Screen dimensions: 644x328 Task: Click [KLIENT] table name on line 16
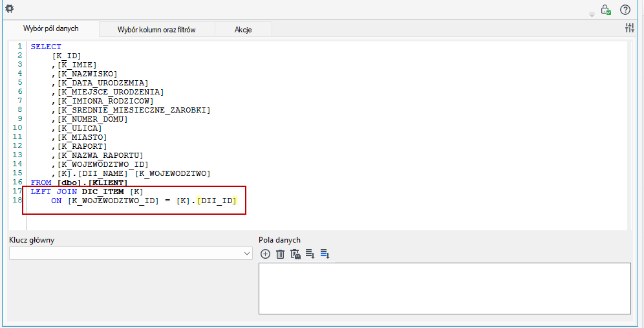click(109, 182)
